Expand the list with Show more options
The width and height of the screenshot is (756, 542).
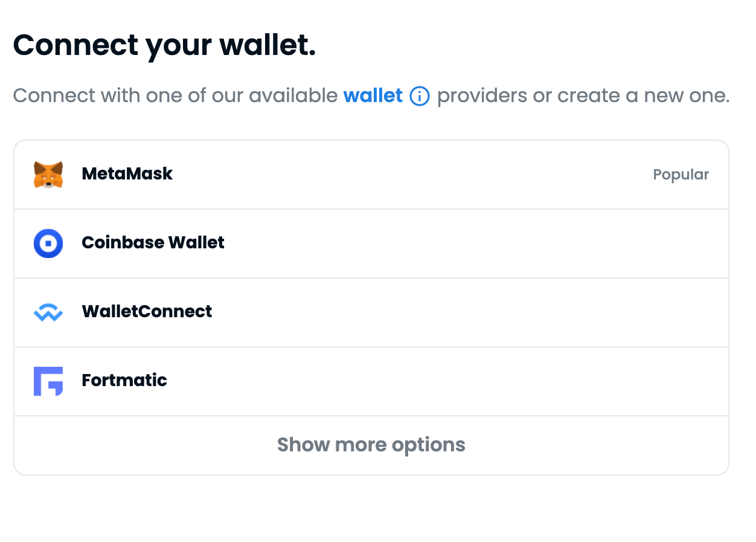point(371,445)
